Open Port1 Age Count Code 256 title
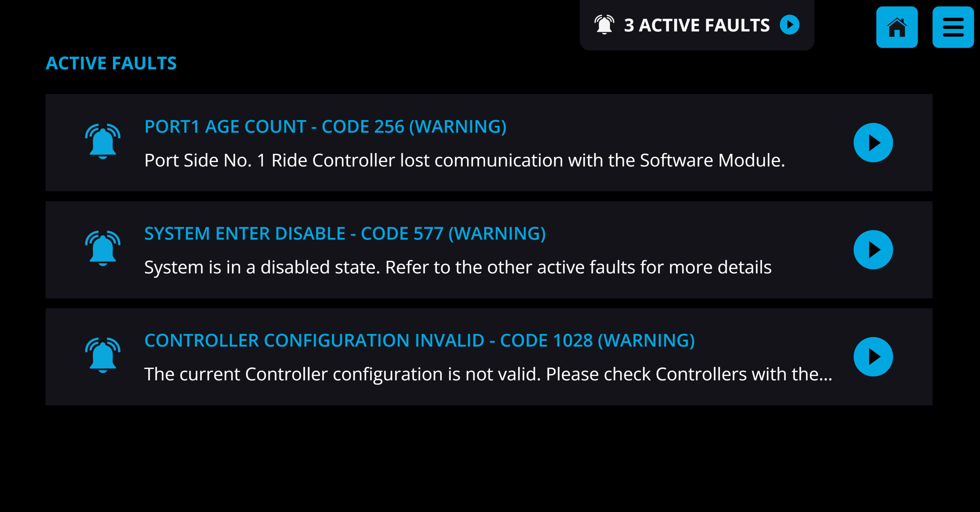980x512 pixels. tap(325, 127)
